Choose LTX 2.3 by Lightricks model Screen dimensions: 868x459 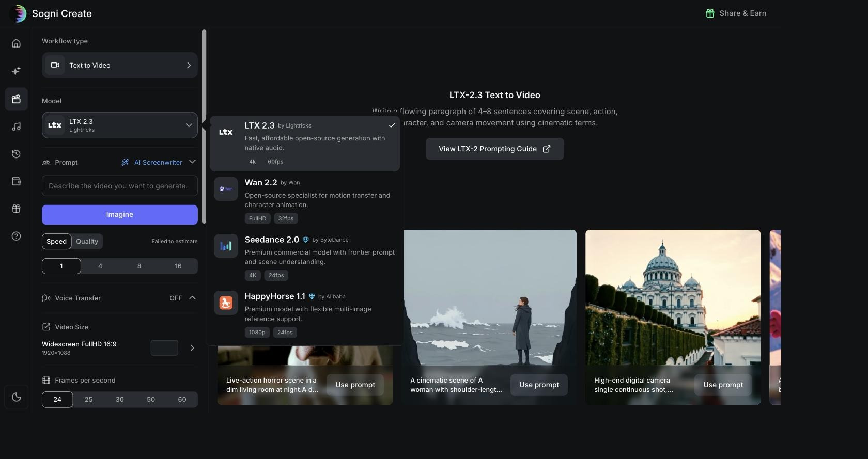[x=305, y=143]
